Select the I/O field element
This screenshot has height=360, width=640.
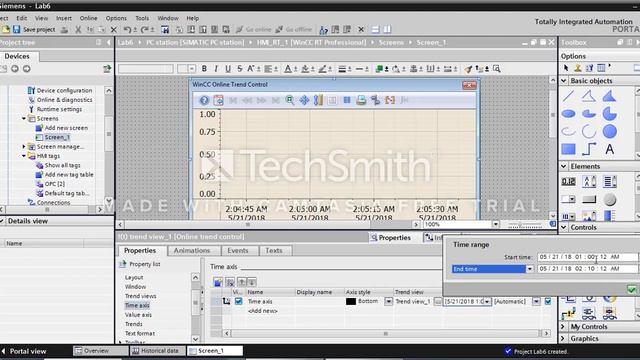tap(568, 181)
